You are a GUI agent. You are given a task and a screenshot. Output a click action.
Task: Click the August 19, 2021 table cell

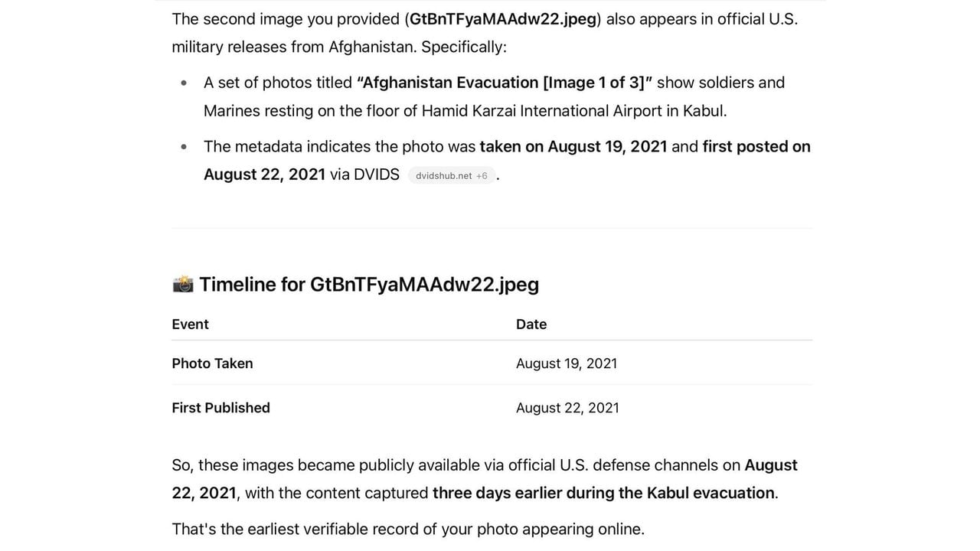[567, 364]
